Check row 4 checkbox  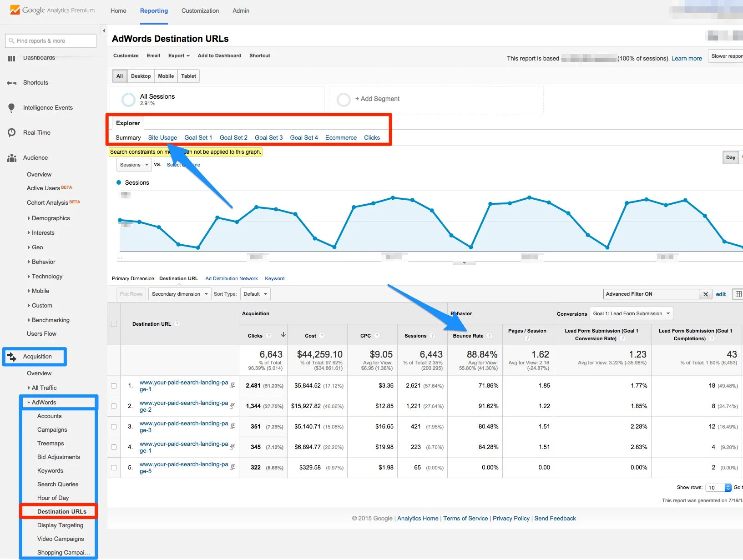[x=114, y=447]
